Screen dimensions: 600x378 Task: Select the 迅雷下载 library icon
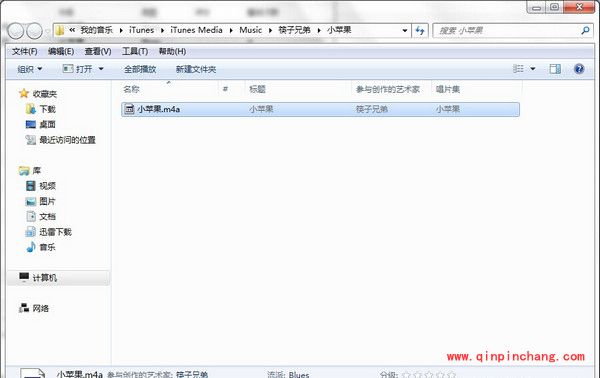(31, 232)
